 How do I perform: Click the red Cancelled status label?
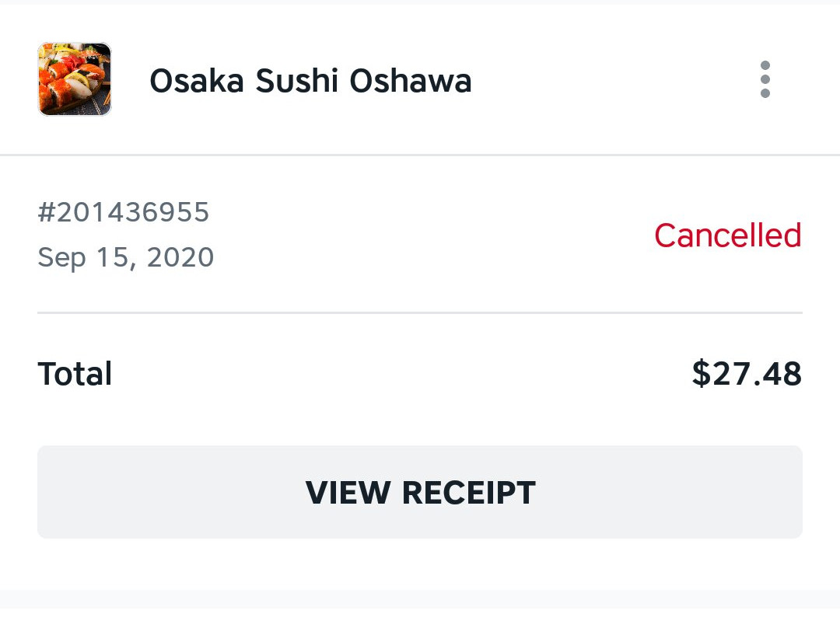[x=727, y=235]
